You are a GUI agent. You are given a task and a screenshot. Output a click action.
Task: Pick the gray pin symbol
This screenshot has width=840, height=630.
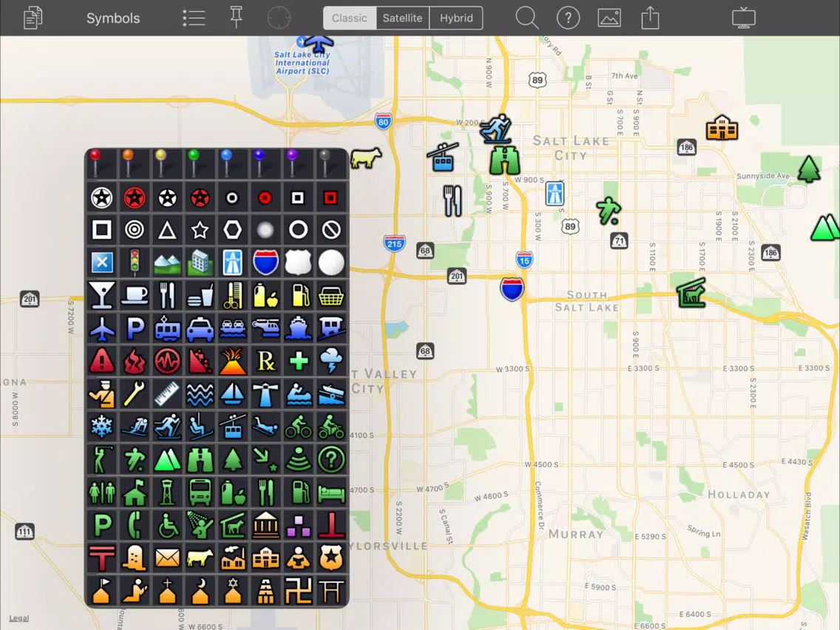pyautogui.click(x=325, y=163)
